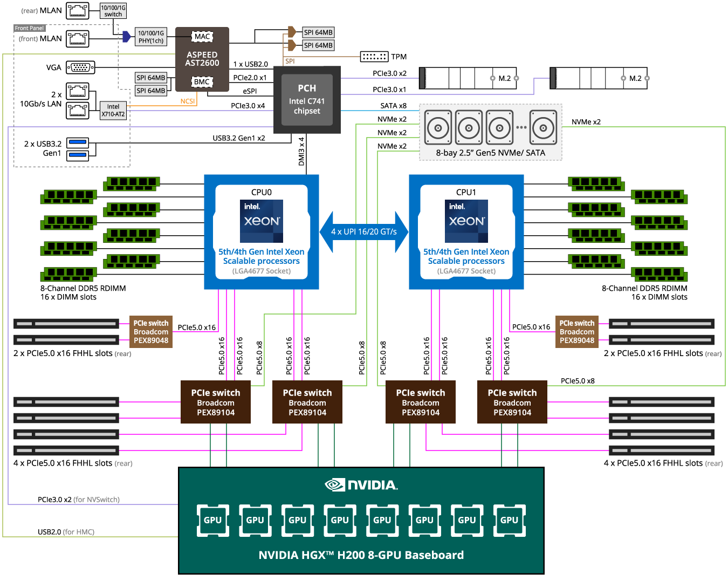Click the lower USB3.2 Gen1 port icon

(78, 155)
